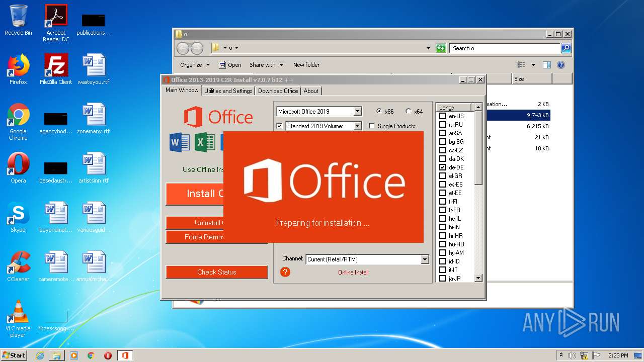Click the Search o input field
This screenshot has width=644, height=362.
[505, 48]
